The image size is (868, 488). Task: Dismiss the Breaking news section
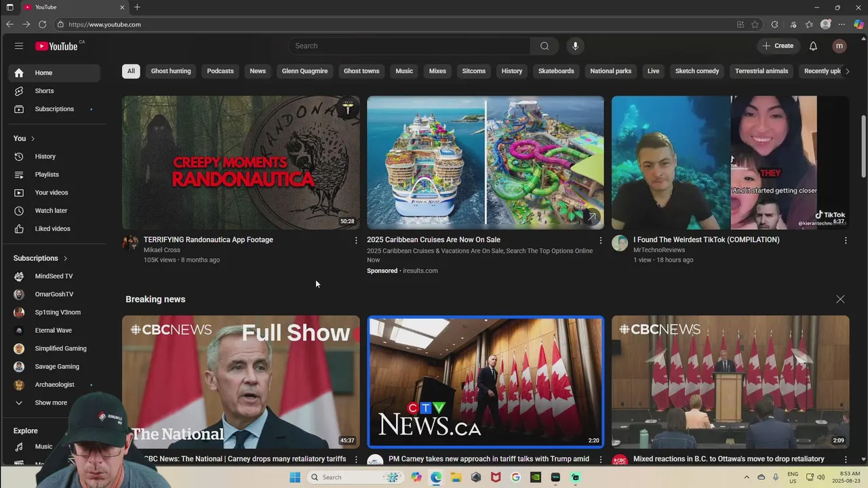(x=840, y=299)
